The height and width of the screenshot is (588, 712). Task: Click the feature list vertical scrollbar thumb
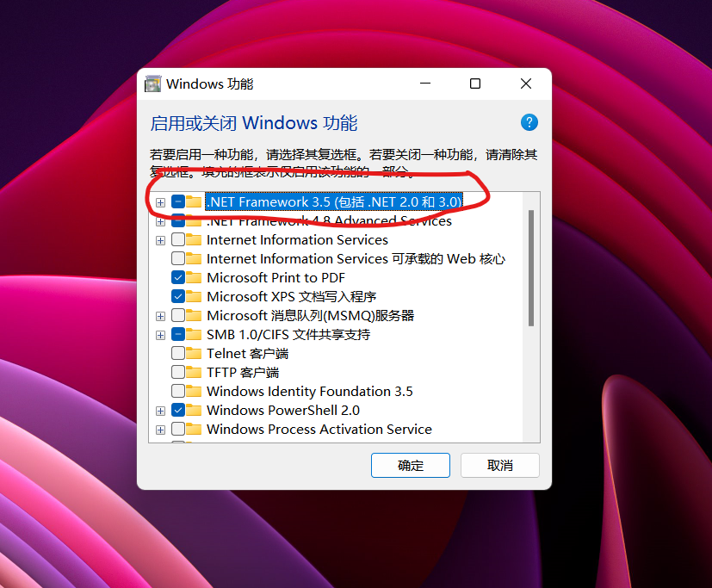(x=531, y=268)
